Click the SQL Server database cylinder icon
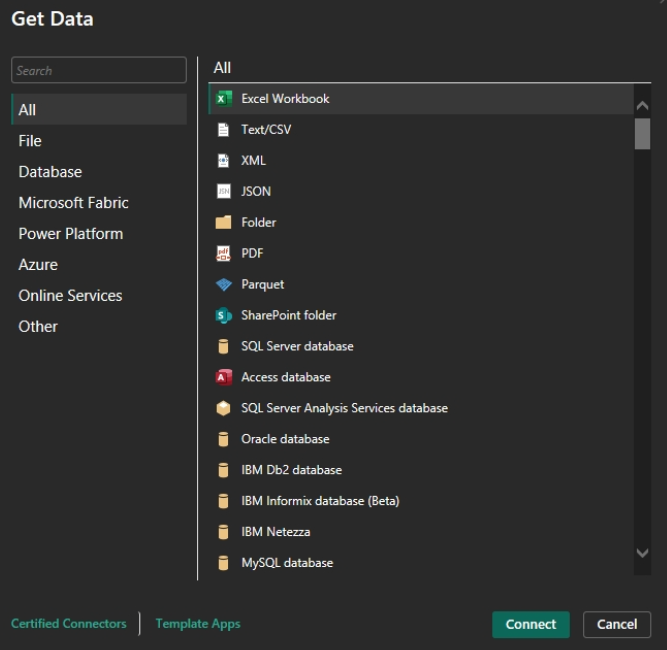 point(223,346)
